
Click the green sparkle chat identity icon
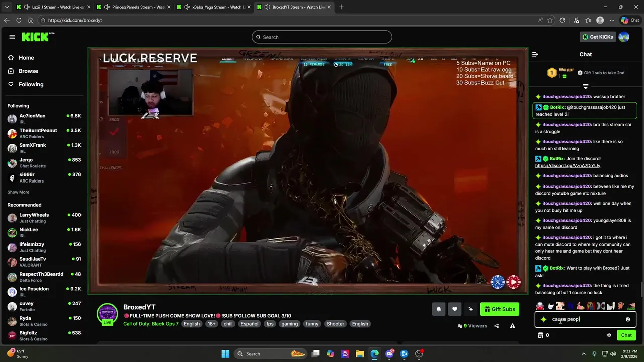543,319
